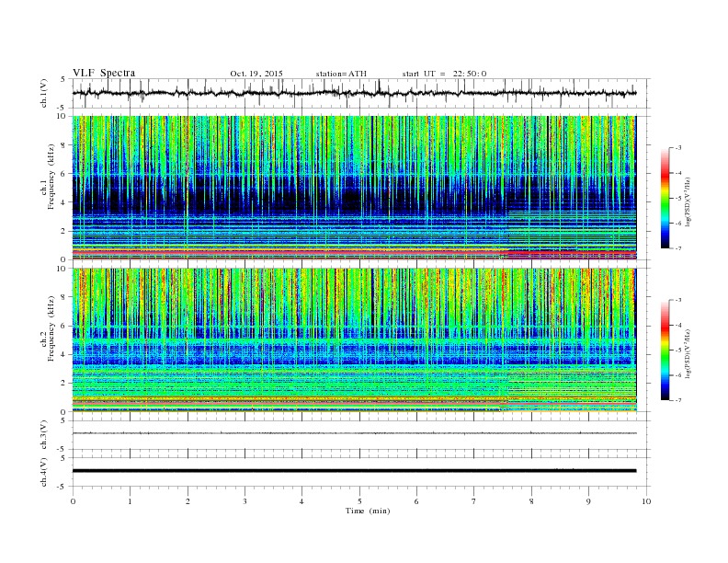Select the "ch.1(V)" waveform axis label
This screenshot has width=728, height=563.
(44, 93)
